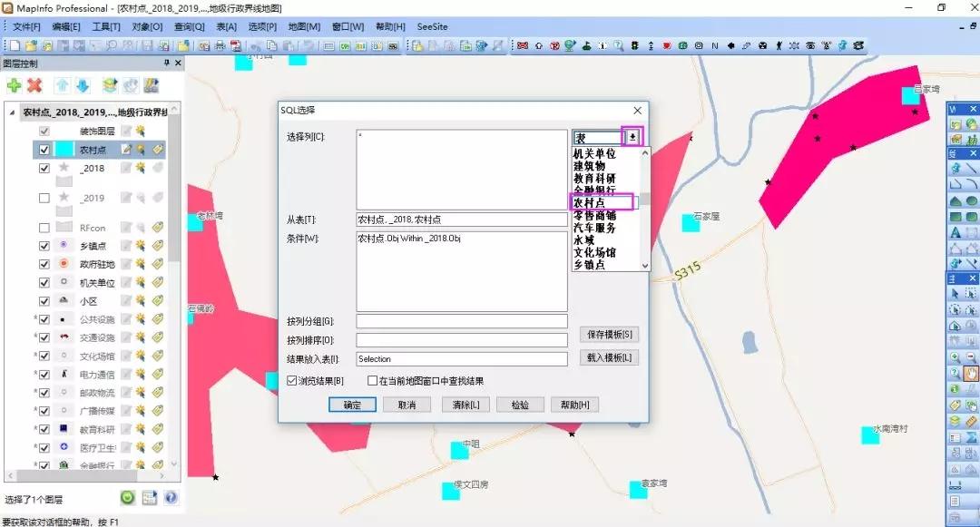
Task: Click the Print toolbar icon
Action: point(220,45)
